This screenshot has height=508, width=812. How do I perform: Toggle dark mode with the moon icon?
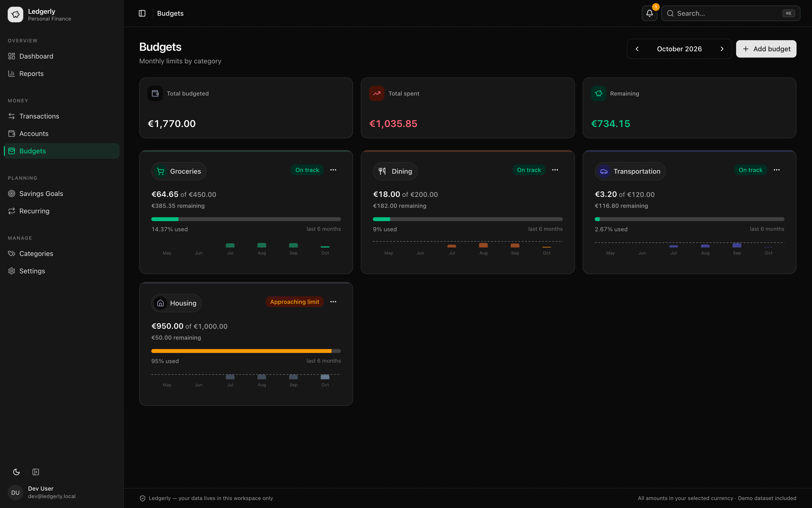pyautogui.click(x=16, y=472)
